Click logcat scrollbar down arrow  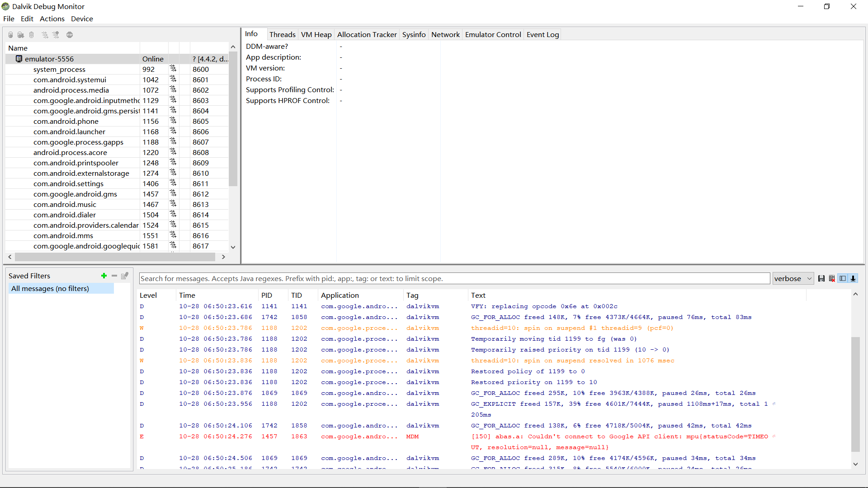click(x=855, y=464)
